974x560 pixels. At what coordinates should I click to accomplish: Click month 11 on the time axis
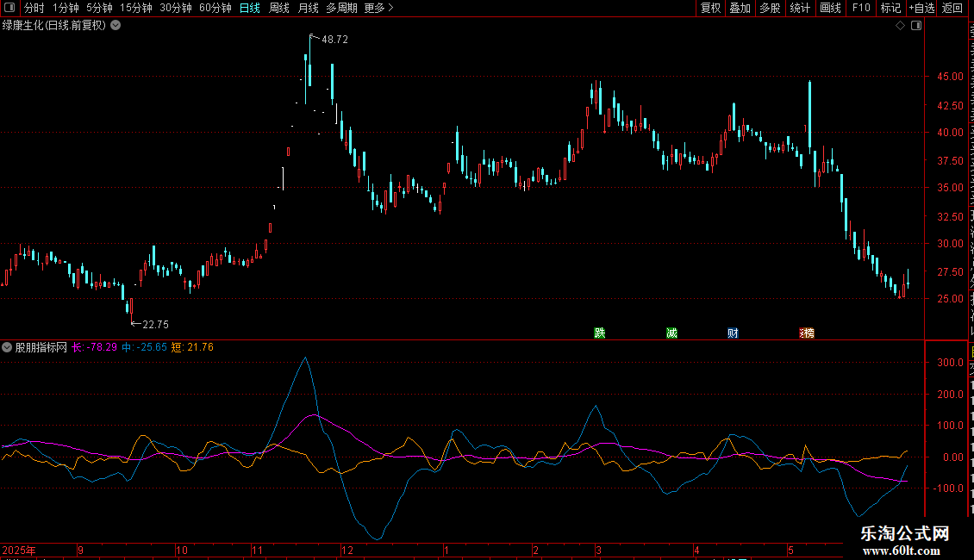[x=257, y=551]
